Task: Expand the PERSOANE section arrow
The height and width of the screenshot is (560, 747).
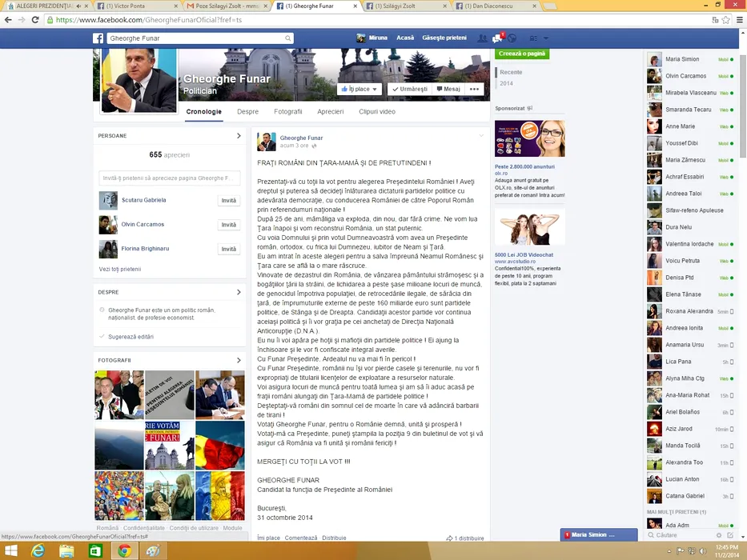Action: pyautogui.click(x=239, y=136)
